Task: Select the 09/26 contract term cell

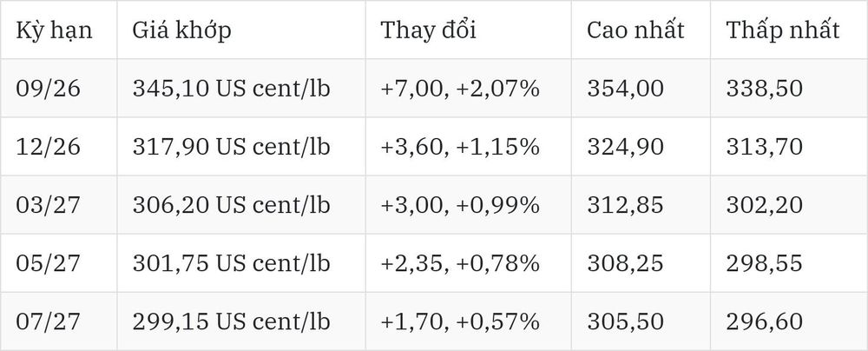Action: [x=48, y=89]
